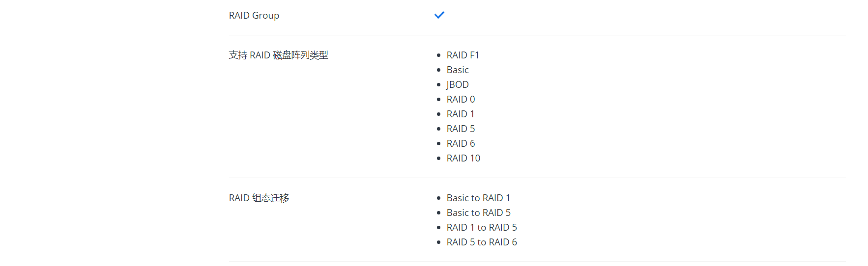Select the RAID 1 to RAID 5 entry
This screenshot has width=868, height=266.
coord(482,227)
